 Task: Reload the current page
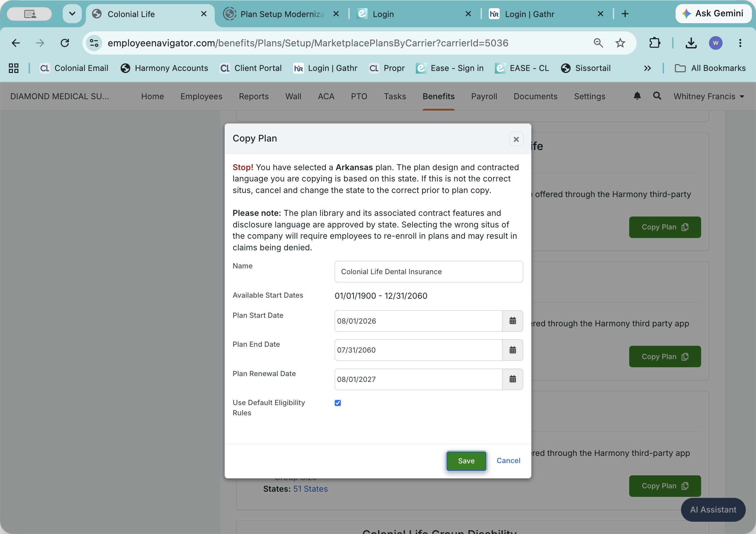[x=65, y=43]
